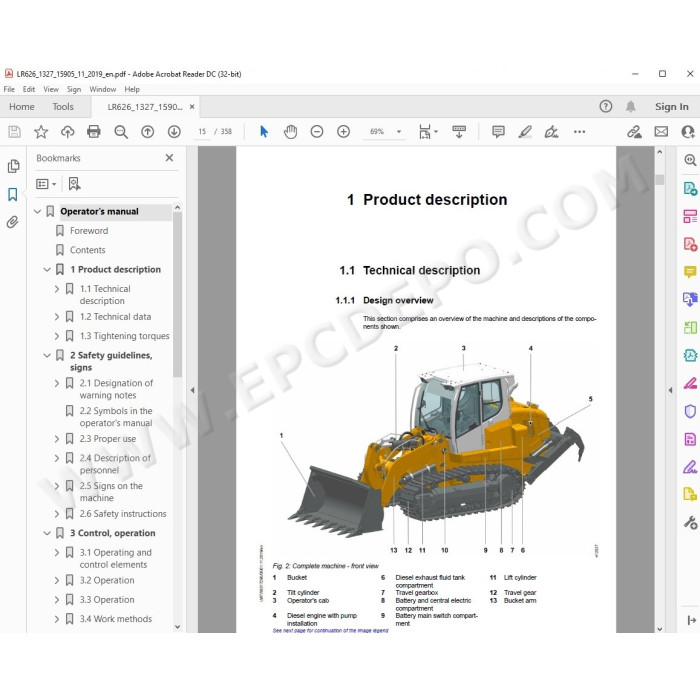Click the Sign In button
This screenshot has width=700, height=700.
point(671,107)
